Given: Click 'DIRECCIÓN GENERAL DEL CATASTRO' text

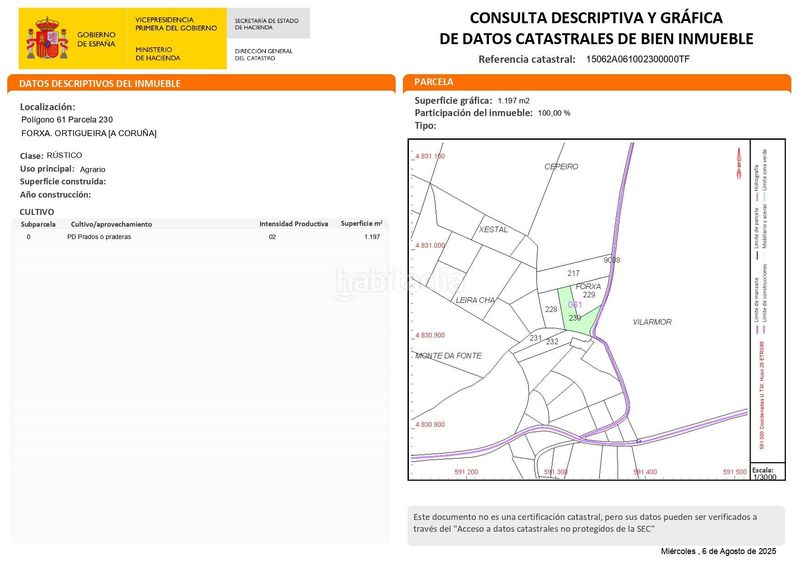Looking at the screenshot, I should 264,55.
